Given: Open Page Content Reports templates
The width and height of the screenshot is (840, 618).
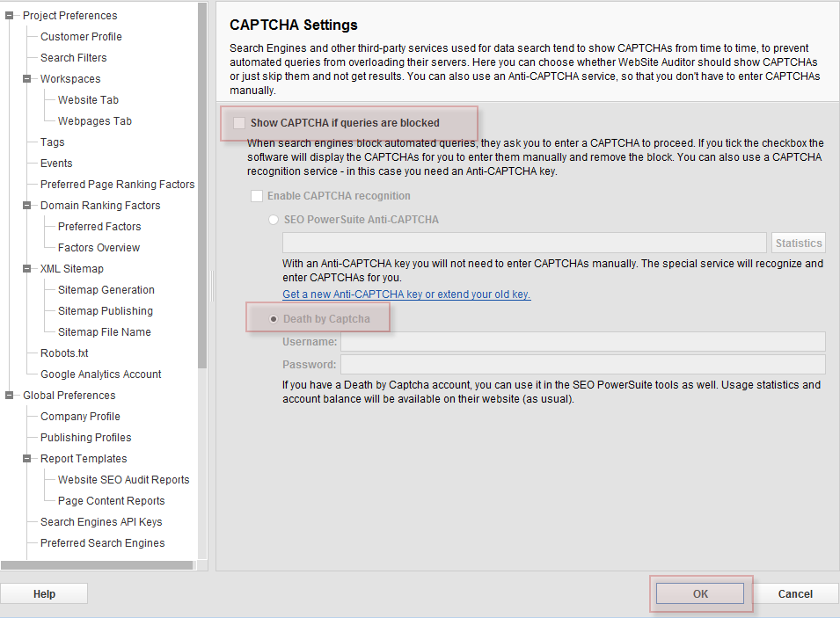Looking at the screenshot, I should click(x=112, y=501).
